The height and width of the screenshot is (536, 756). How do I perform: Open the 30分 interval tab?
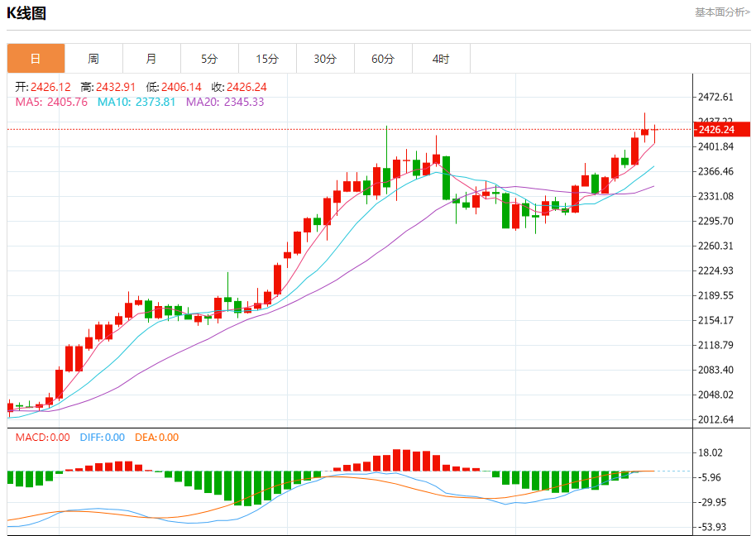click(x=325, y=59)
